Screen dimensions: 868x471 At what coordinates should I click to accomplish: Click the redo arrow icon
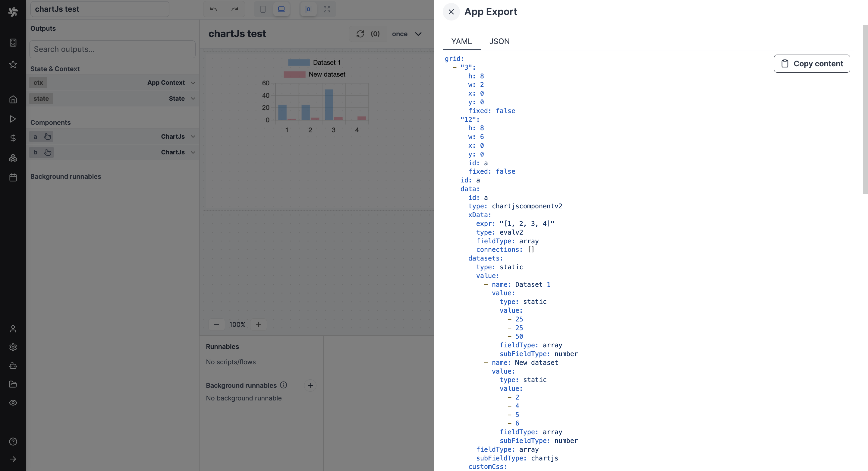[x=235, y=9]
